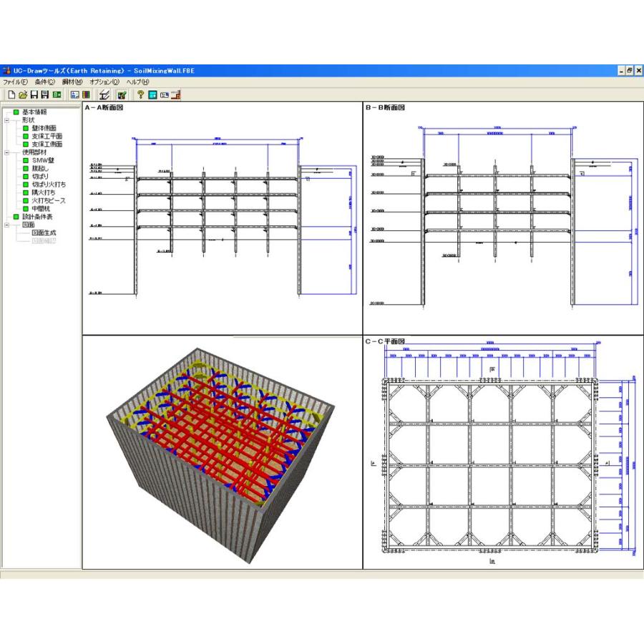Image resolution: width=644 pixels, height=644 pixels.
Task: Open the ヘルプ(H) menu
Action: [137, 82]
